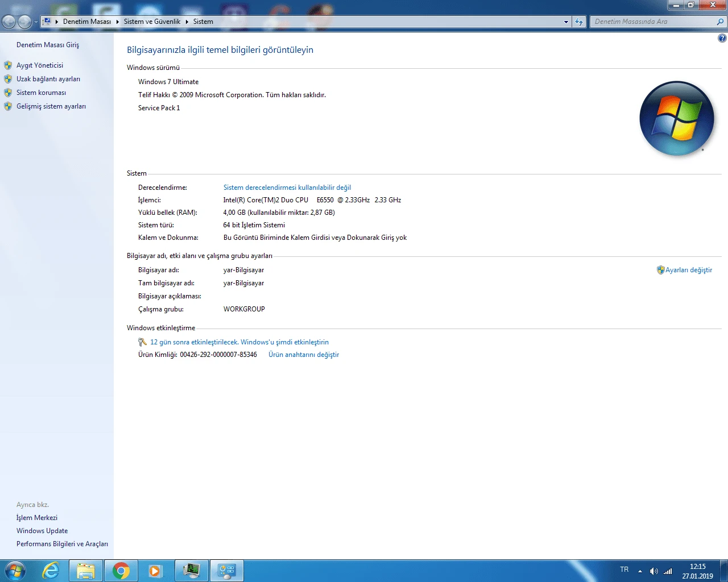Select the Sistem breadcrumb item

point(203,22)
